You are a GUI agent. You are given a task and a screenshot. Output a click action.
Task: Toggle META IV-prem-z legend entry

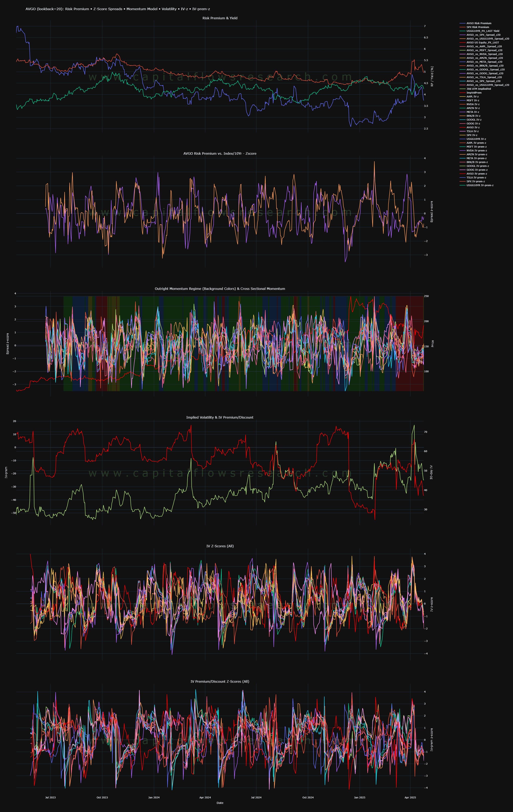[x=473, y=158]
